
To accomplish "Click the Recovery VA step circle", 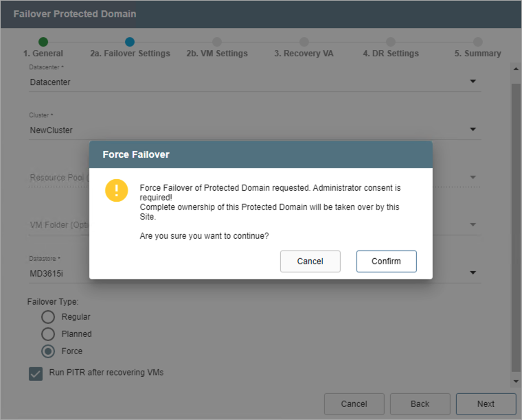I will point(304,42).
